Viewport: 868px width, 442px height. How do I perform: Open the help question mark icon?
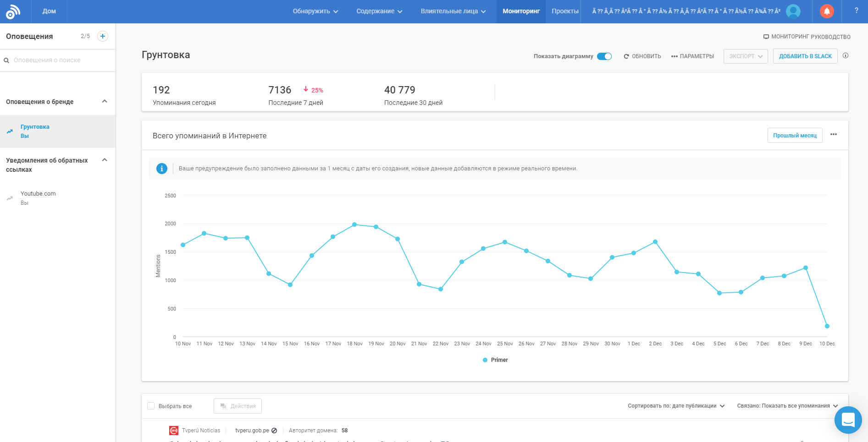[x=856, y=11]
